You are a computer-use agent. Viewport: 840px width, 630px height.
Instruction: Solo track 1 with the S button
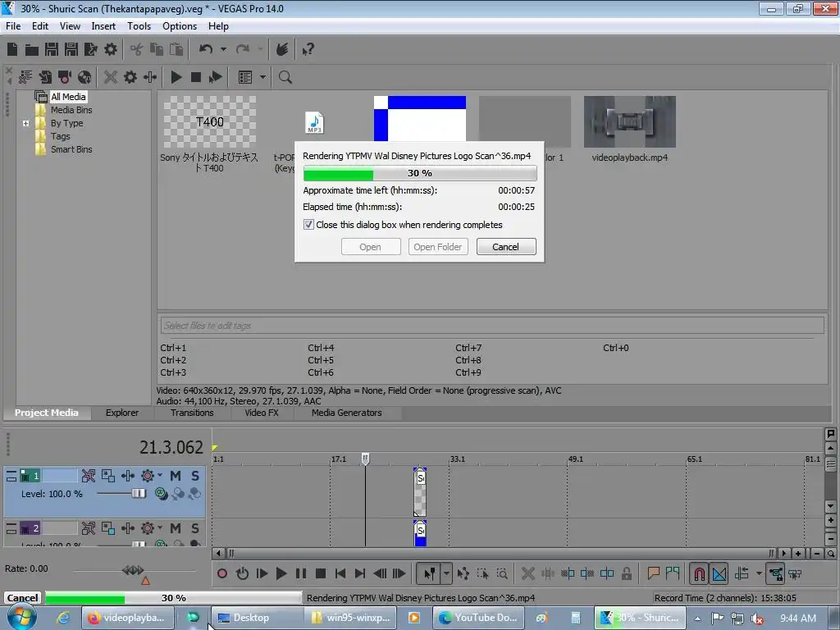[x=195, y=476]
